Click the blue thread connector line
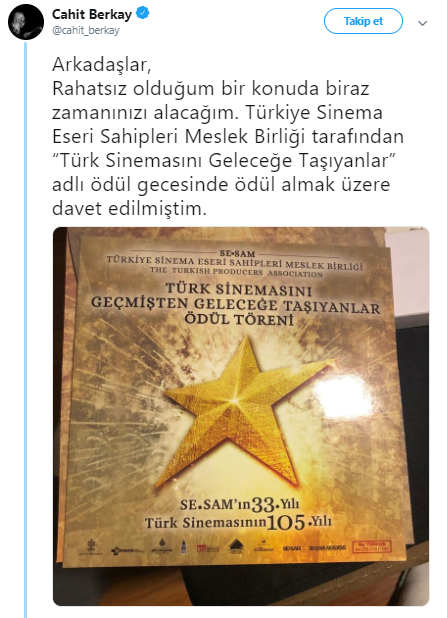Viewport: 447px width, 618px height. point(26,329)
